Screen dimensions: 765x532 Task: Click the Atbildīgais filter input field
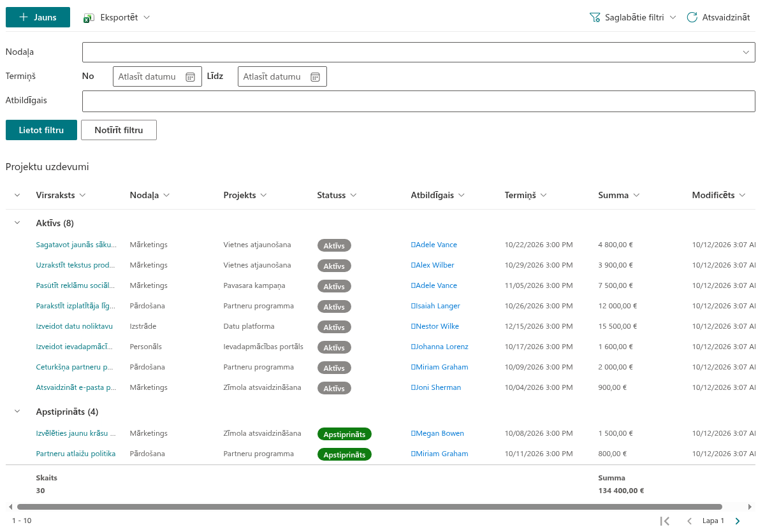pyautogui.click(x=419, y=101)
